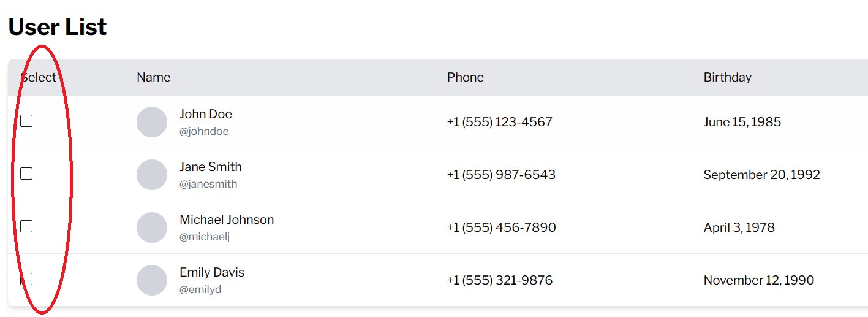
Task: Click the User List heading
Action: (x=58, y=27)
